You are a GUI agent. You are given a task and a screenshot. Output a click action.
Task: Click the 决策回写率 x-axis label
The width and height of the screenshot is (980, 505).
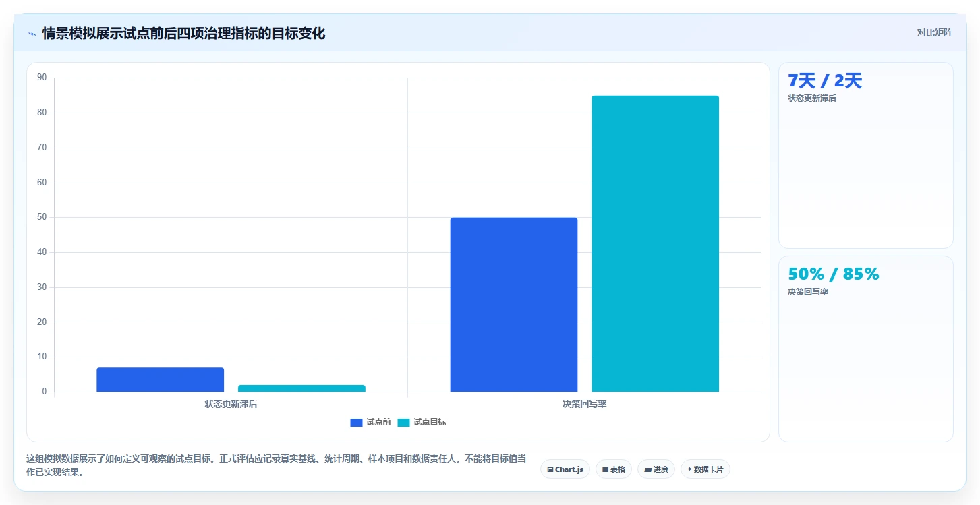click(584, 405)
